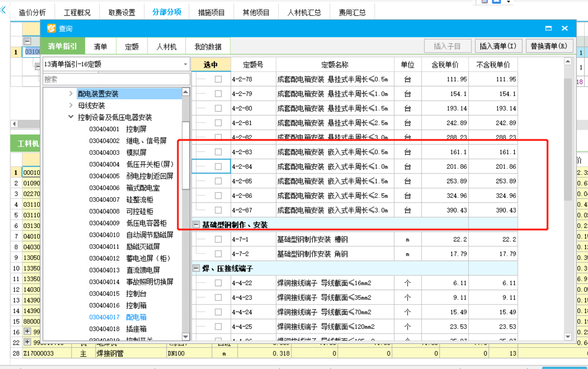Maximize the 查询 dialog window
Image resolution: width=588 pixels, height=369 pixels.
[549, 28]
